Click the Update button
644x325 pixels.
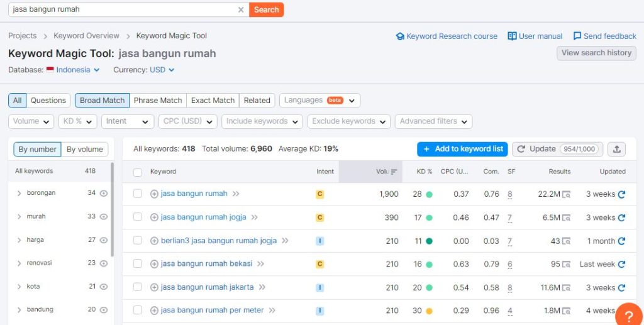tap(557, 149)
